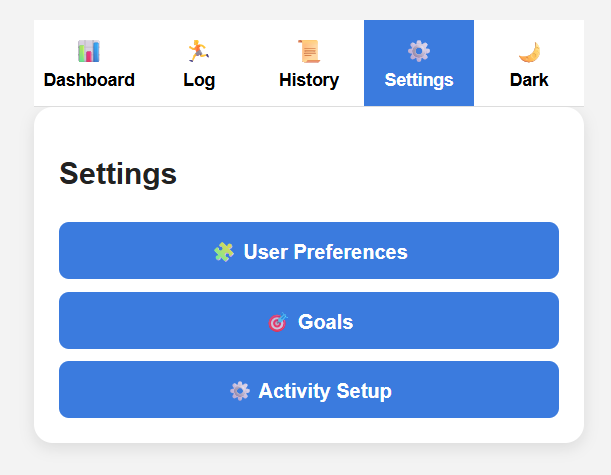Click the Settings page heading

click(x=118, y=173)
